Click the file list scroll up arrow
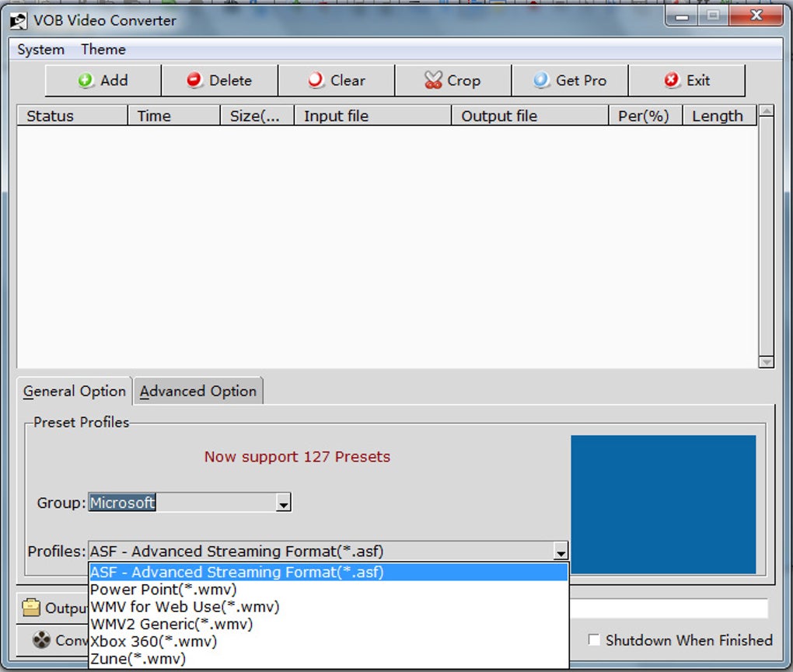793x672 pixels. click(767, 110)
